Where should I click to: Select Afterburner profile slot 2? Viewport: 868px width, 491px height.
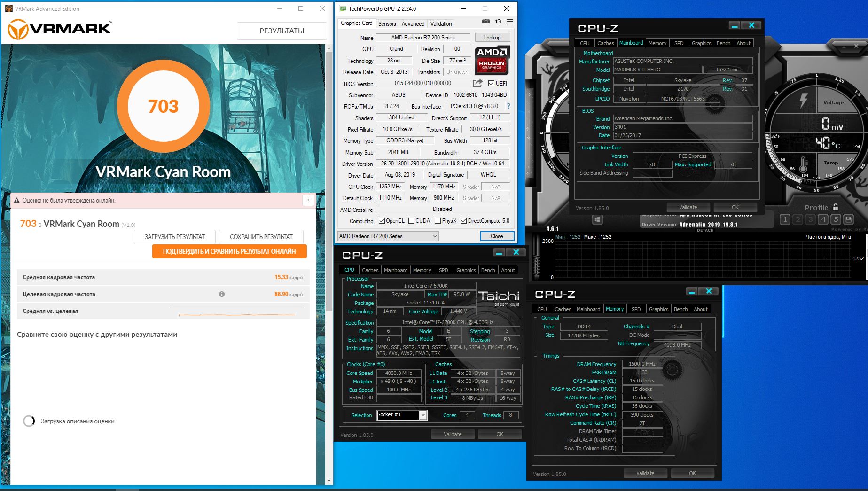pos(798,219)
